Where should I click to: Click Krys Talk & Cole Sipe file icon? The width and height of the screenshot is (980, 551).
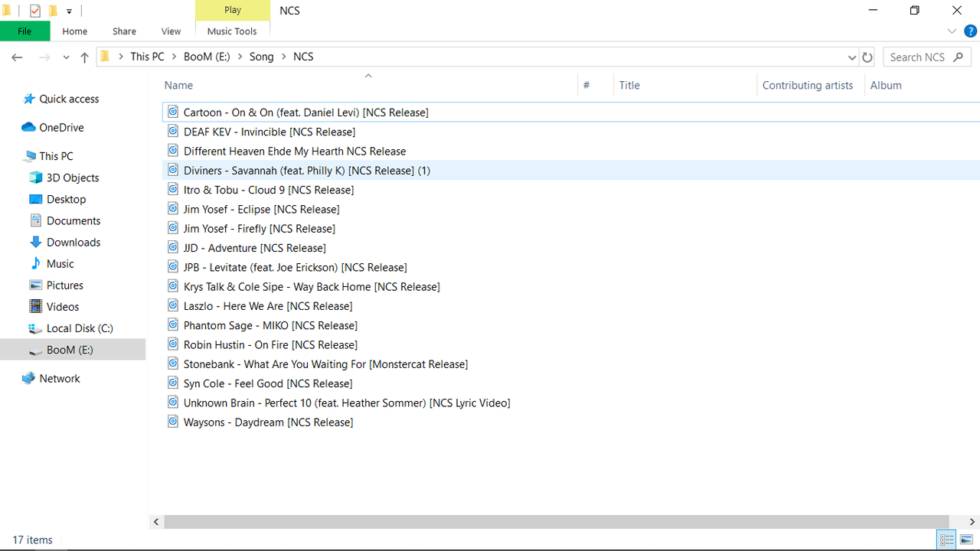click(173, 286)
